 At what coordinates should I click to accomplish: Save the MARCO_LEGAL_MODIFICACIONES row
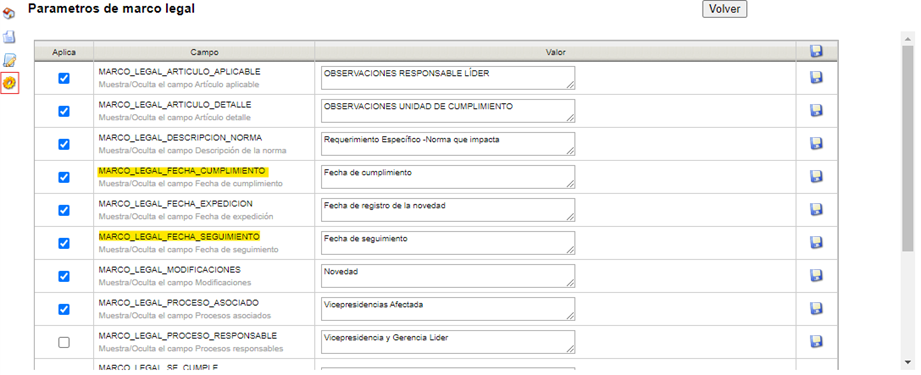[816, 275]
